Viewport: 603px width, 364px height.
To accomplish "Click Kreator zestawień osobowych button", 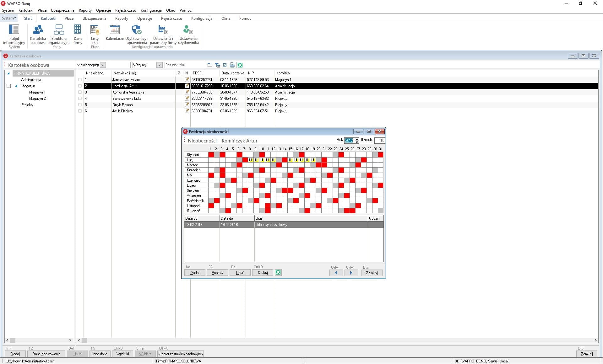I will pyautogui.click(x=180, y=354).
